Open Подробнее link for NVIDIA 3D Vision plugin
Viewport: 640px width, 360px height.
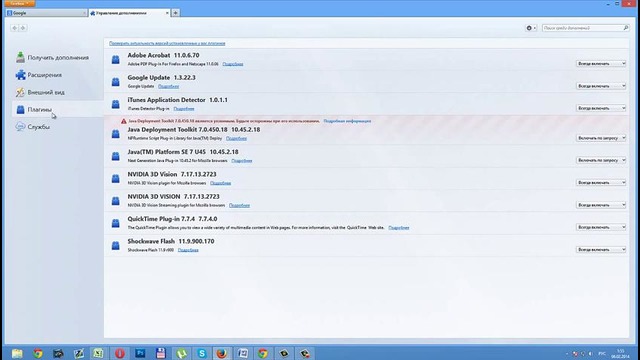point(220,183)
